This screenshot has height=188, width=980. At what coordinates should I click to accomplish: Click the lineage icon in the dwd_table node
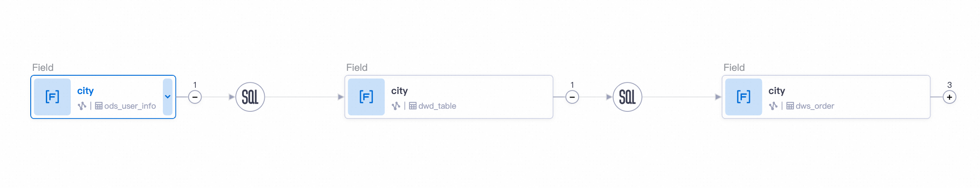396,106
